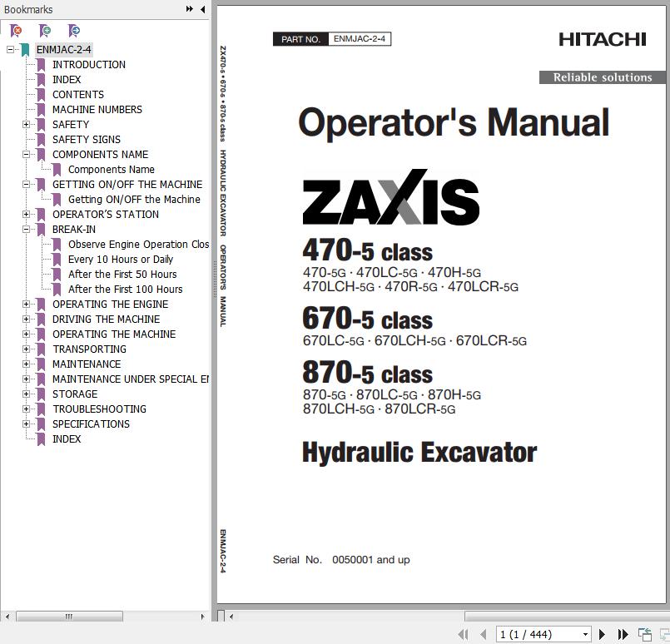Click the previous view icon beside last-page button
670x644 pixels.
pyautogui.click(x=645, y=634)
